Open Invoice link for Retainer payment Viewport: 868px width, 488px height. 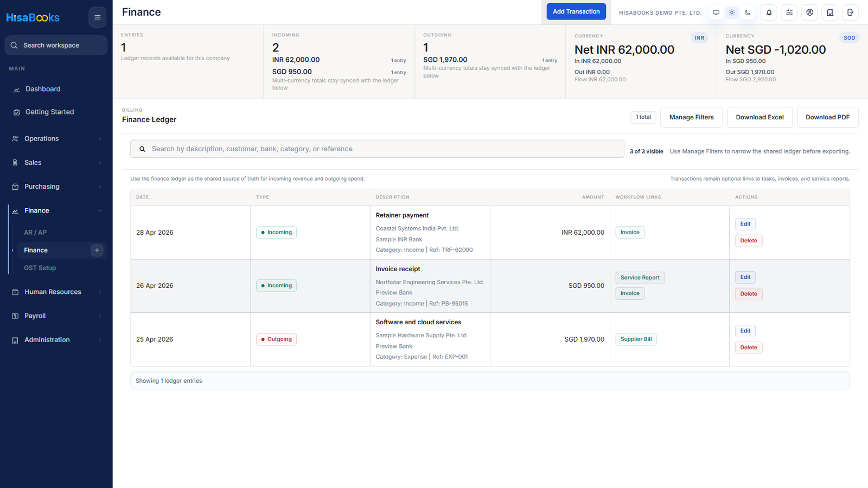pos(630,232)
